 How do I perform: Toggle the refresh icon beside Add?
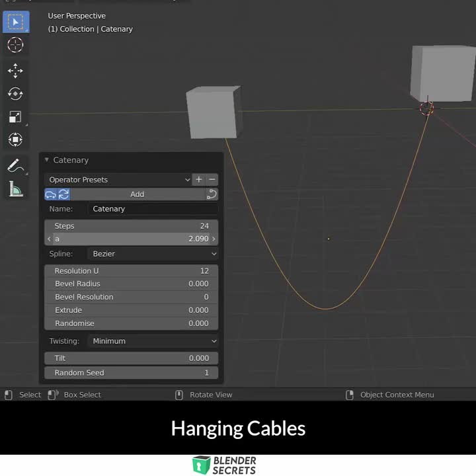pyautogui.click(x=63, y=194)
